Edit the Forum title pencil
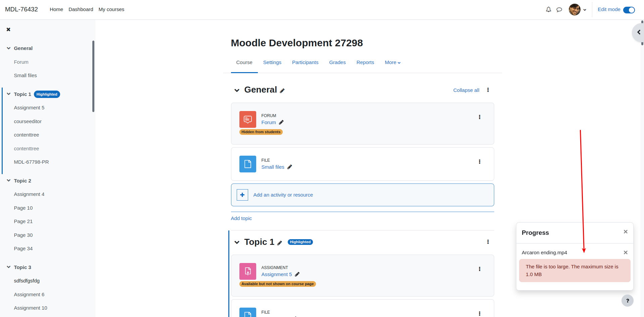644x317 pixels. point(281,122)
